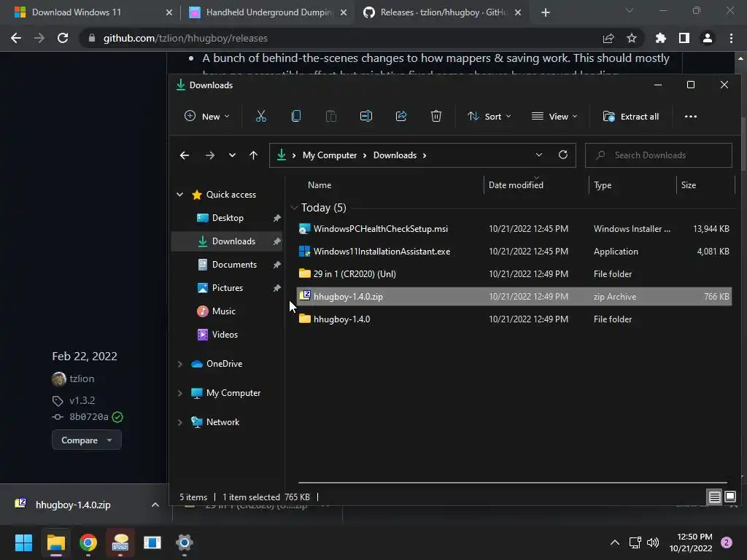The height and width of the screenshot is (560, 747).
Task: Click the volume speaker tray icon
Action: [653, 542]
